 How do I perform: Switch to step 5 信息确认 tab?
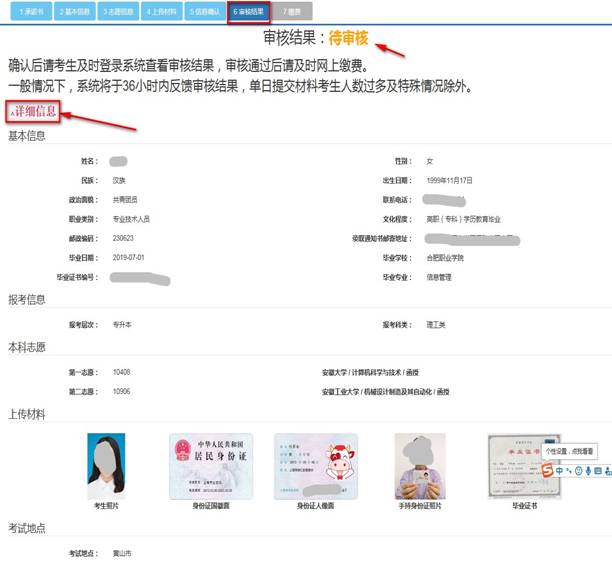(x=206, y=12)
